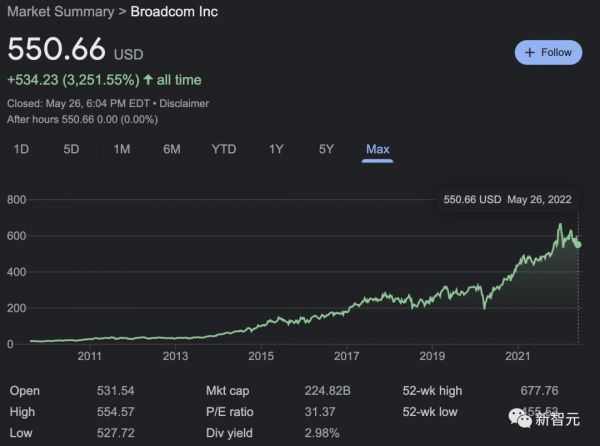Click the green dot chart endpoint marker
Viewport: 600px width, 446px height.
click(578, 244)
